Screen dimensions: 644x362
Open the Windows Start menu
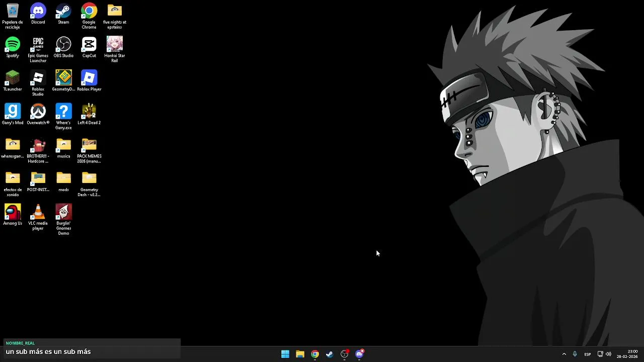(285, 354)
